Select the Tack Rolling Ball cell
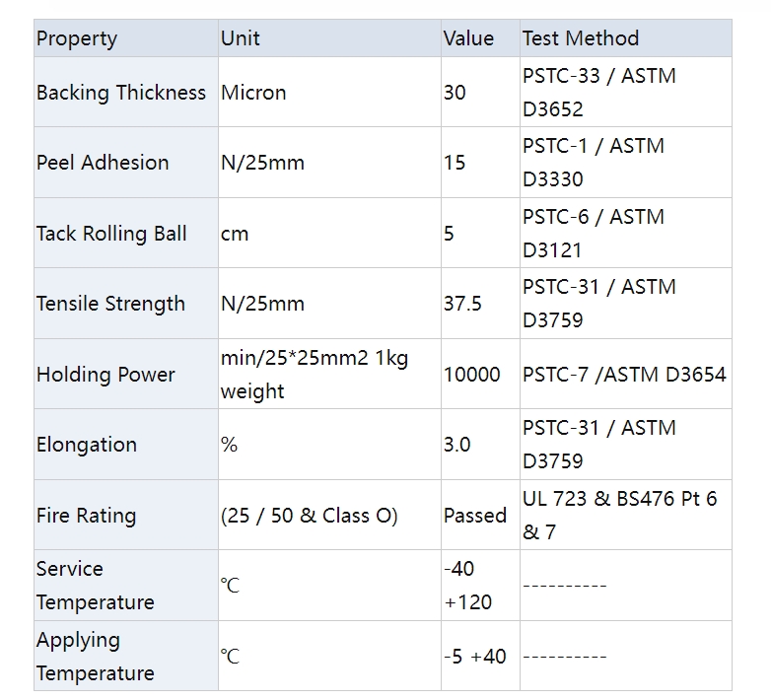771x700 pixels. (111, 234)
